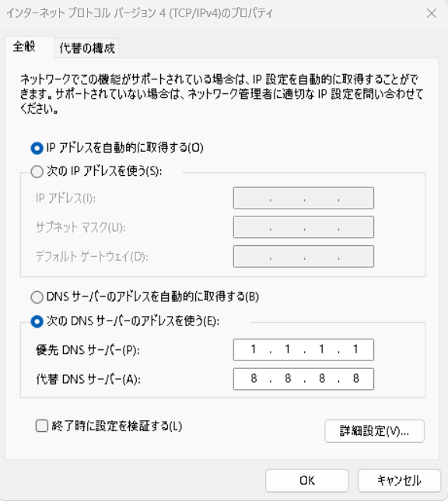
Task: Click first octet of 代替 DNS サーバー
Action: (254, 379)
